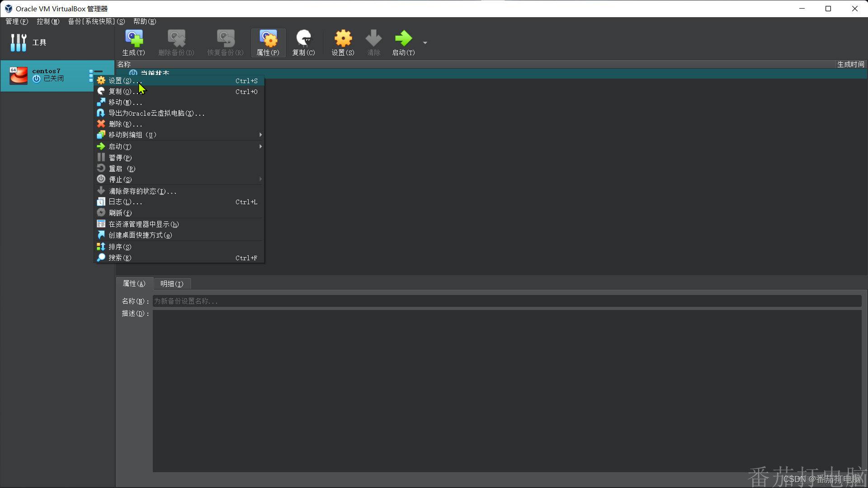The height and width of the screenshot is (488, 868).
Task: Open the Start button dropdown arrow
Action: click(425, 43)
